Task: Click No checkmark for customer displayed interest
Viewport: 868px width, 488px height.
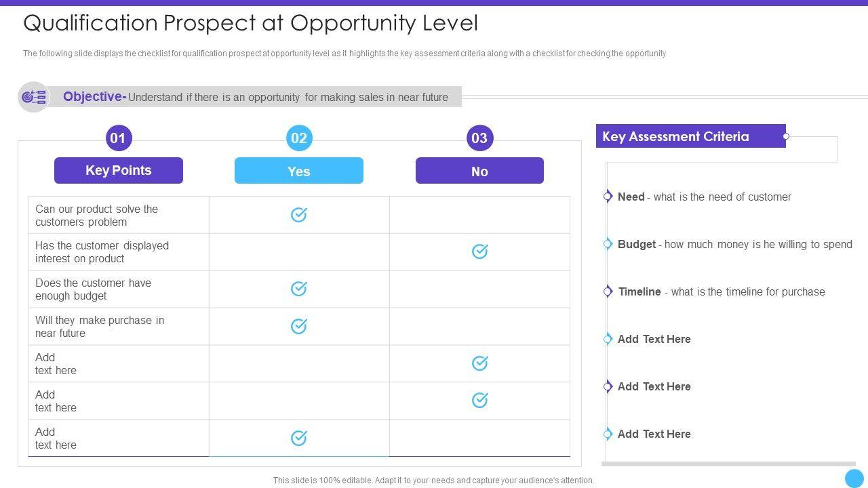Action: (479, 251)
